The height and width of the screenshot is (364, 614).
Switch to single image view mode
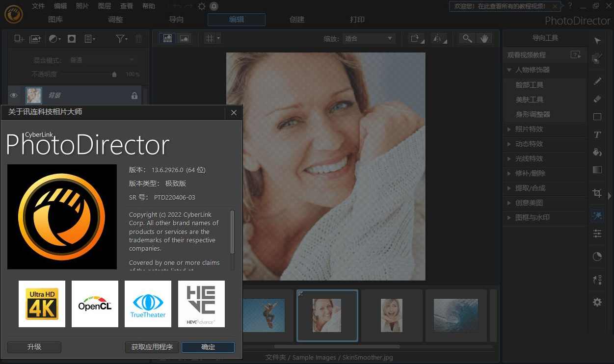coord(185,39)
